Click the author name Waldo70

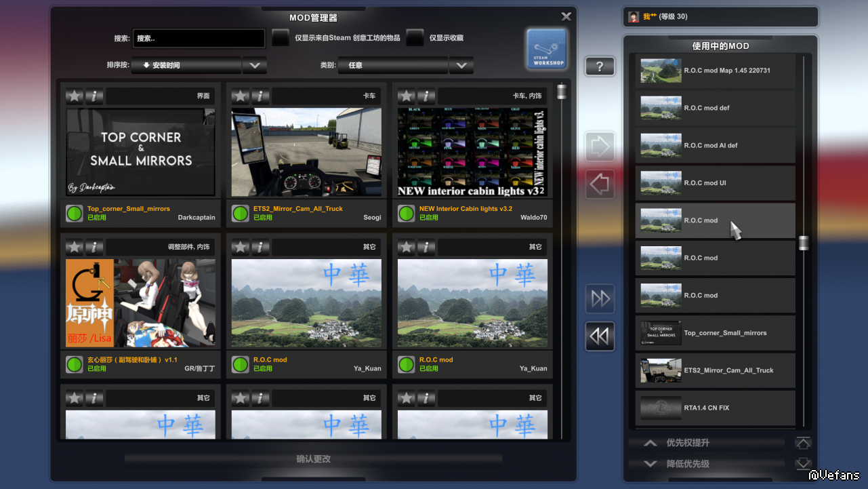pyautogui.click(x=534, y=218)
